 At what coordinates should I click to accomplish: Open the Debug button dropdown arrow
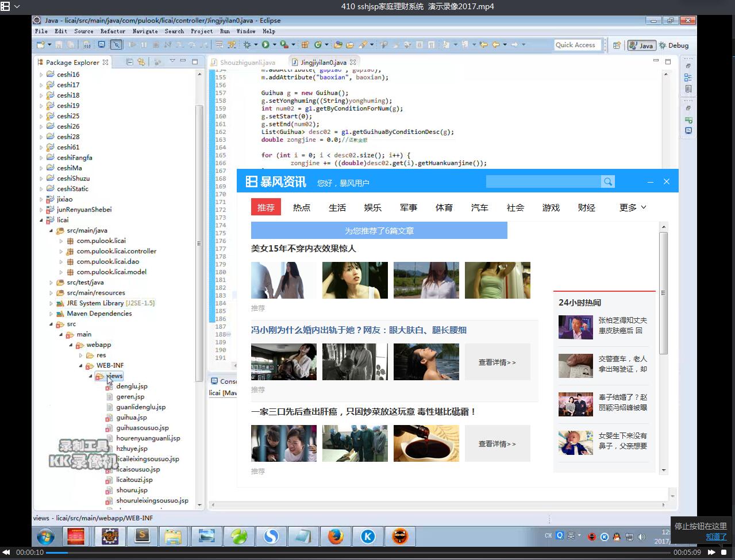click(x=256, y=45)
